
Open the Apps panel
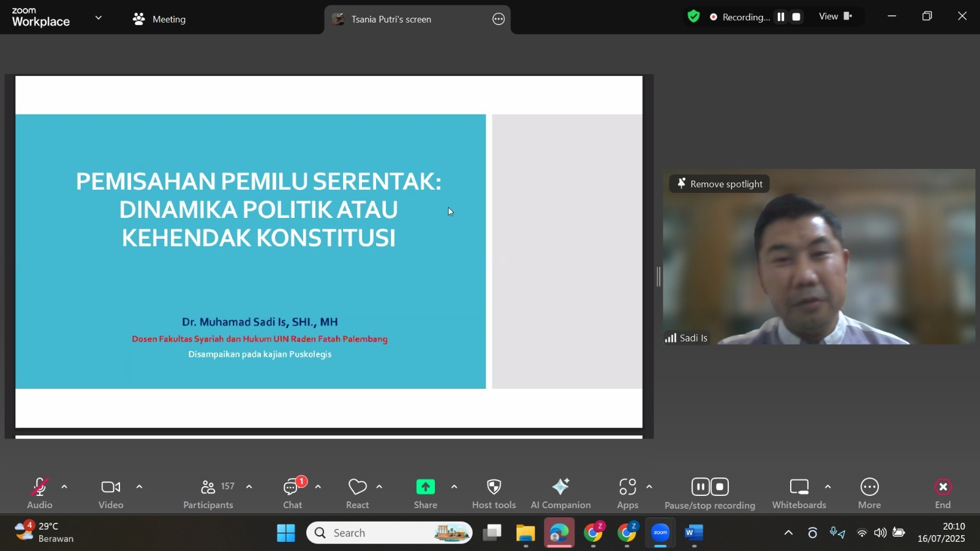pyautogui.click(x=627, y=493)
